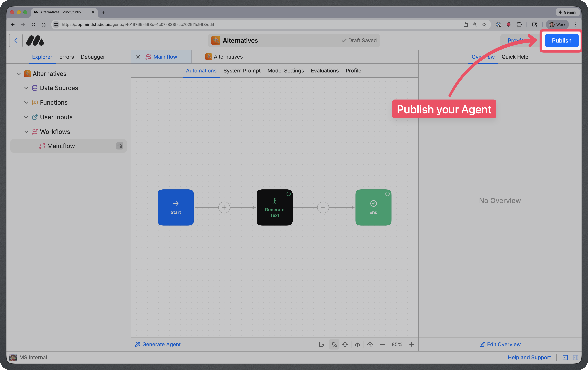Recenter the canvas with the home icon
The height and width of the screenshot is (370, 588).
click(370, 344)
